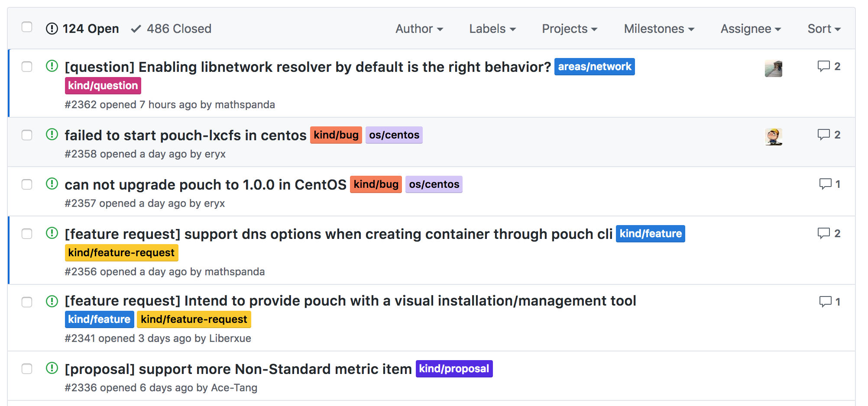Select checkbox for pouch-lxcfs centos issue

[27, 135]
